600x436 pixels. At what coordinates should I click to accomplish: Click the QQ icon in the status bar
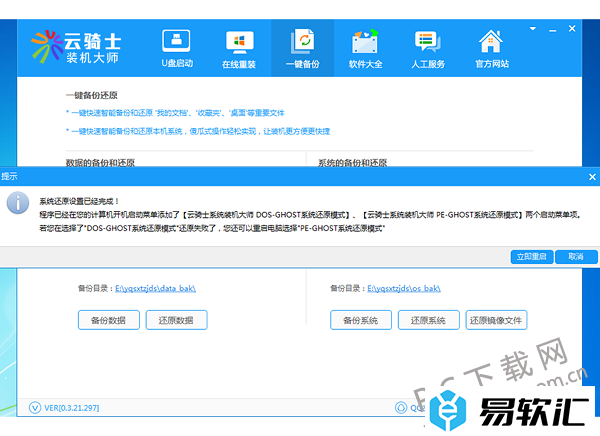point(401,408)
